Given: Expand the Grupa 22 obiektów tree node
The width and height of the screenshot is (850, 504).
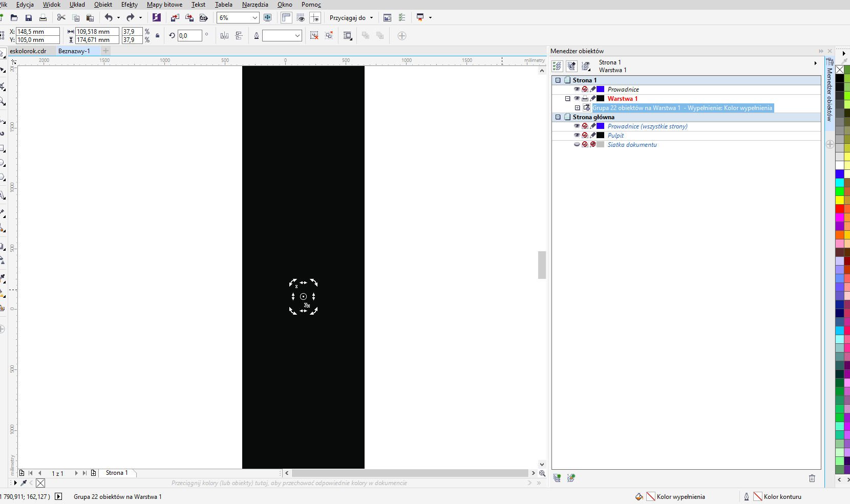Looking at the screenshot, I should (x=578, y=108).
